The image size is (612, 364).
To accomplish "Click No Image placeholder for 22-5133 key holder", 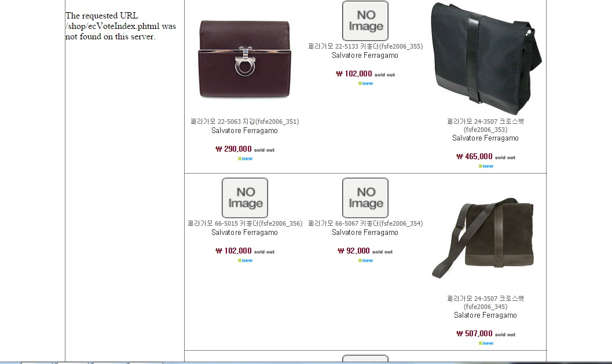I will pos(365,21).
